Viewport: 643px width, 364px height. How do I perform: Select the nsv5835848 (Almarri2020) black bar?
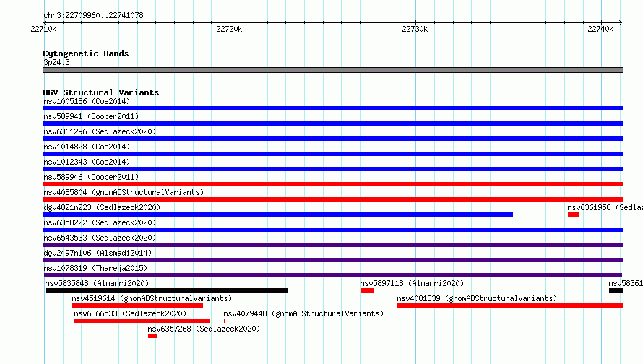pyautogui.click(x=167, y=290)
